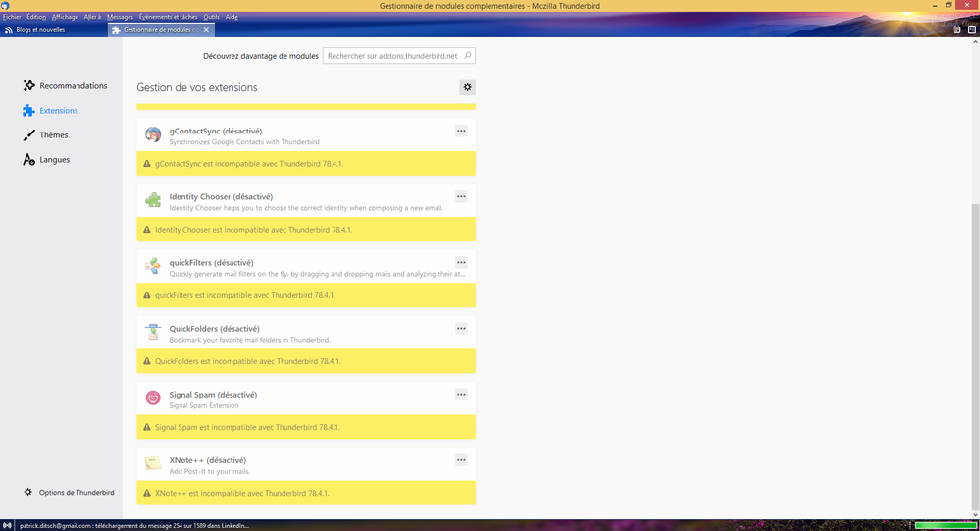Click the QuickFolders extension icon

(153, 332)
